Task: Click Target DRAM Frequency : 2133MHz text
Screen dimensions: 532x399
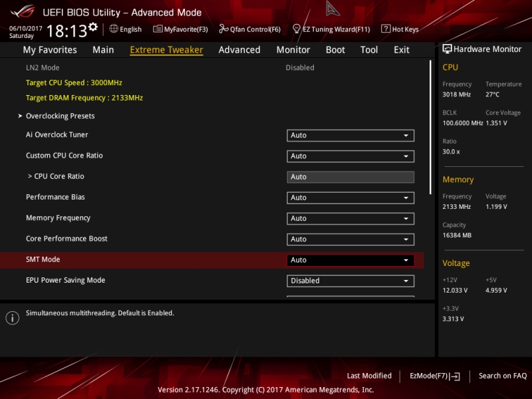Action: [84, 98]
